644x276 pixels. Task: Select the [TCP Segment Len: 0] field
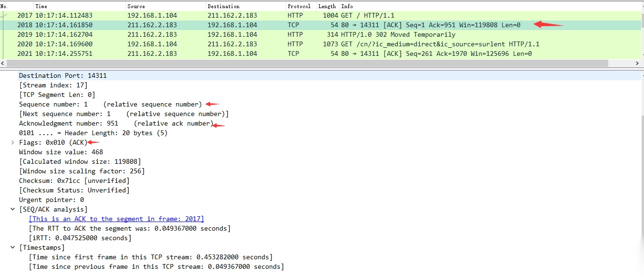click(57, 95)
